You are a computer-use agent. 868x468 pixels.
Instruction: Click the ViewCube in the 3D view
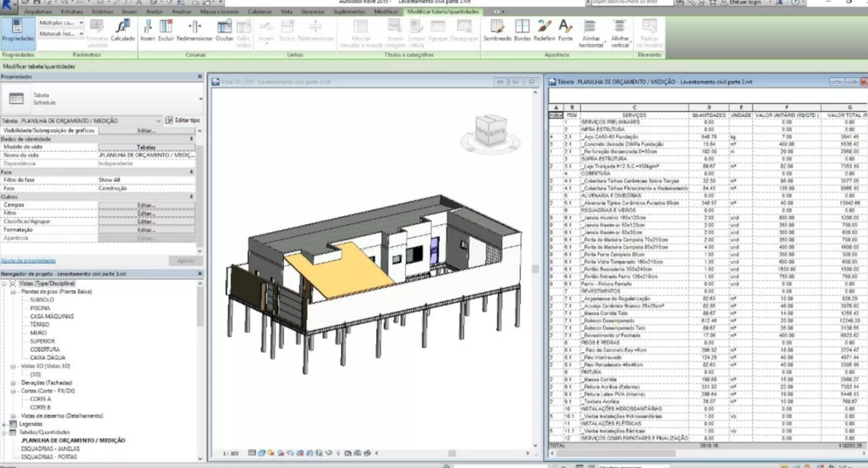(490, 130)
